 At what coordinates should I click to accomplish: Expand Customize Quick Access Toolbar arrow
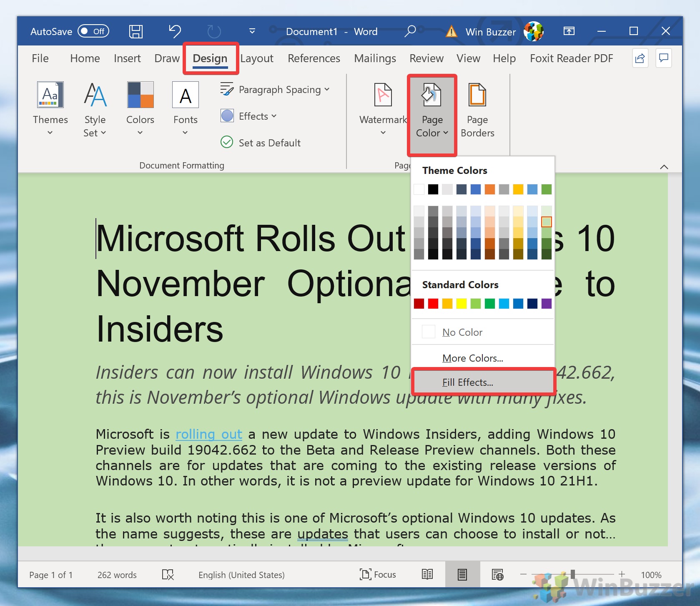tap(252, 31)
